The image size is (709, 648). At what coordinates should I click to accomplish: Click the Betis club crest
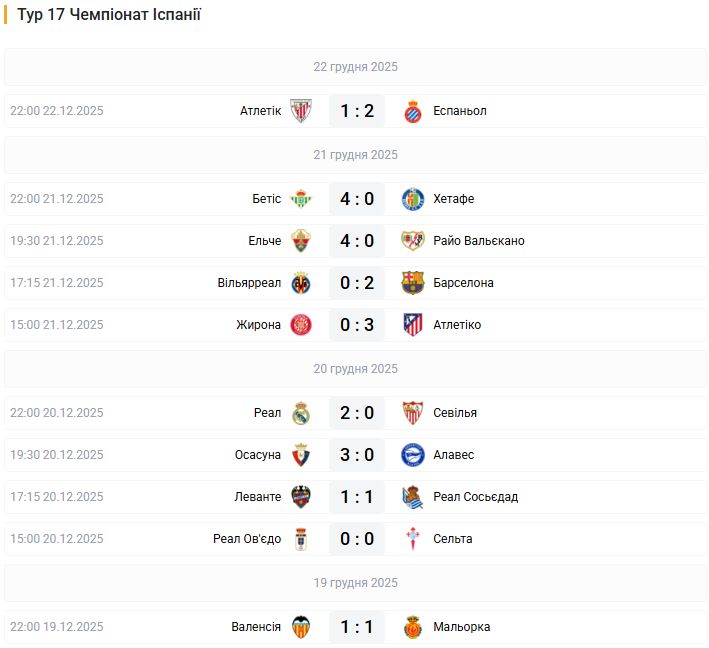[x=301, y=199]
